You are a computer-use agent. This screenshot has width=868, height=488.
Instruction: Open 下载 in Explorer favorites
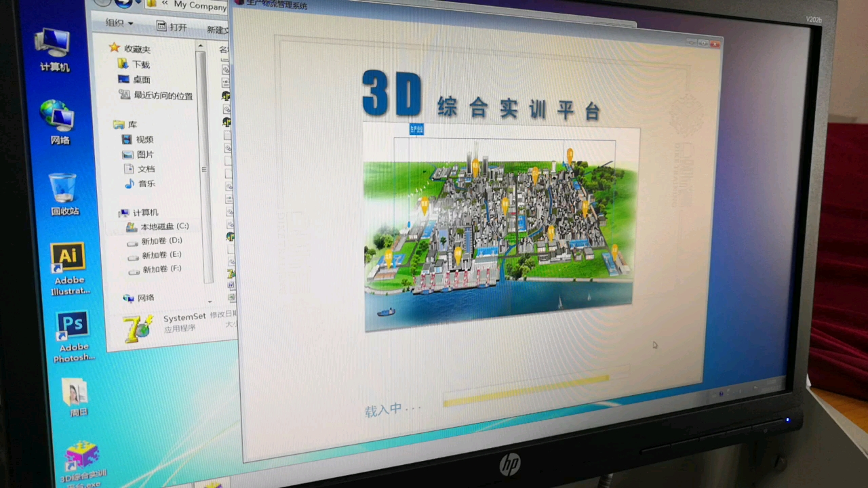click(134, 64)
